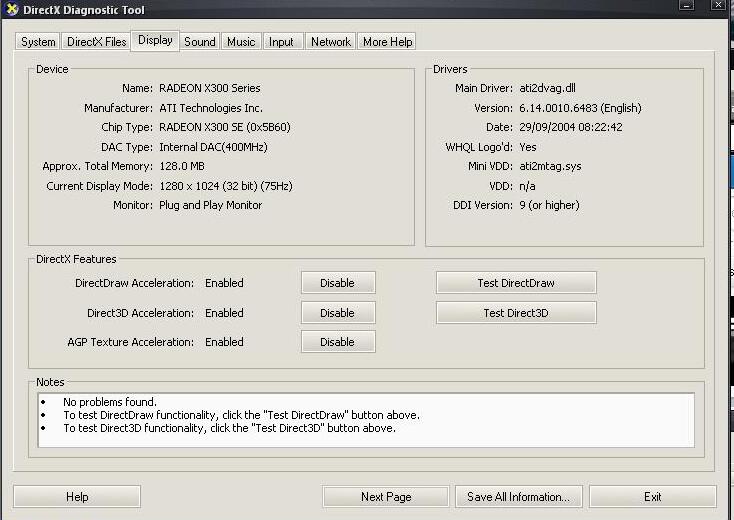This screenshot has height=520, width=734.
Task: Click the driver date '29/09/2004 08:22:42'
Action: (x=571, y=127)
